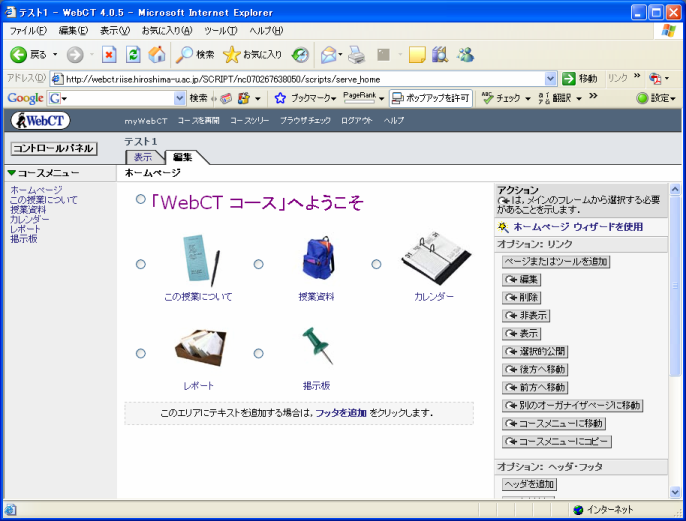This screenshot has width=686, height=521.
Task: Click the yellow note icon in toolbar
Action: coord(417,55)
